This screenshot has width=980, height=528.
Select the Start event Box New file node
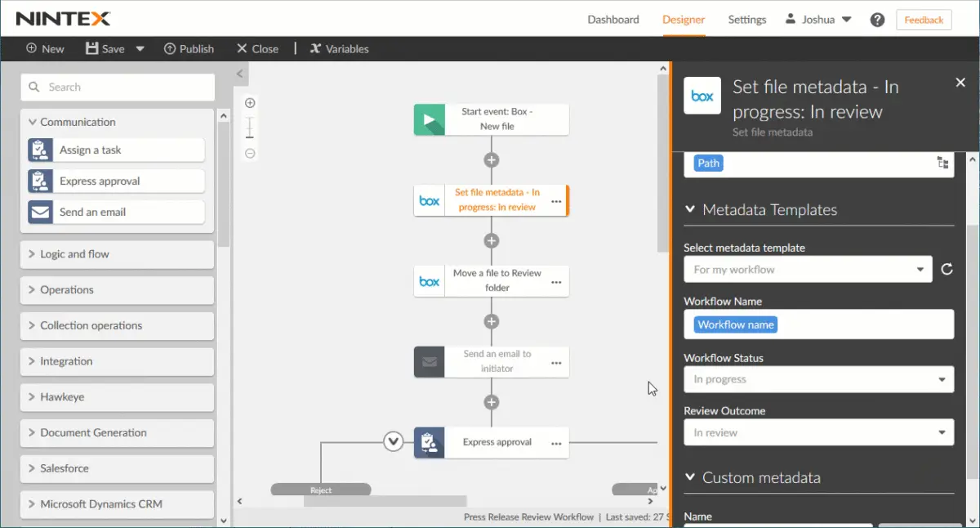[x=491, y=119]
